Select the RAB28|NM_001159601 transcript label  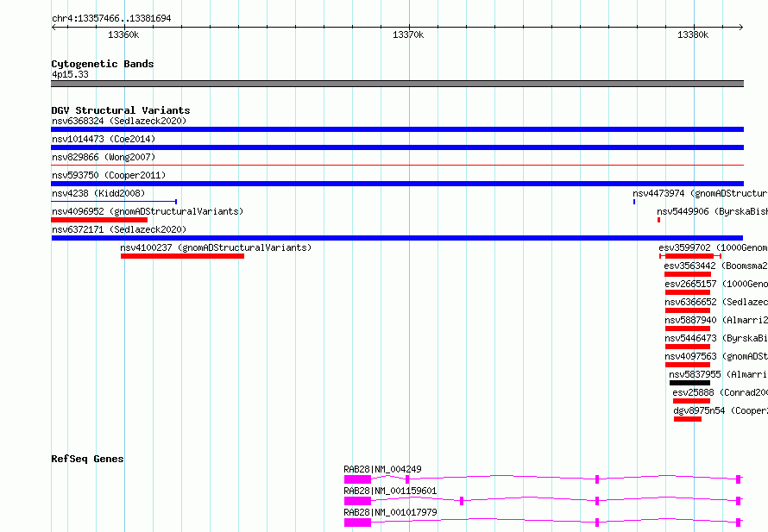[390, 491]
